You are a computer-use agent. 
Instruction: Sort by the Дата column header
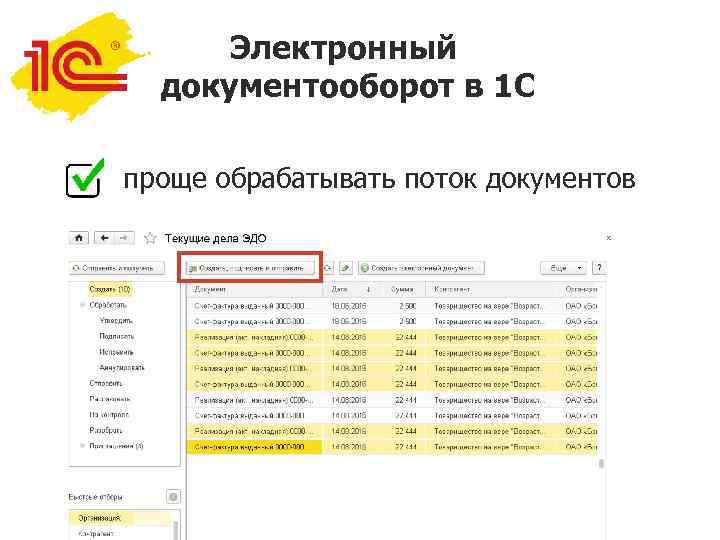coord(351,289)
